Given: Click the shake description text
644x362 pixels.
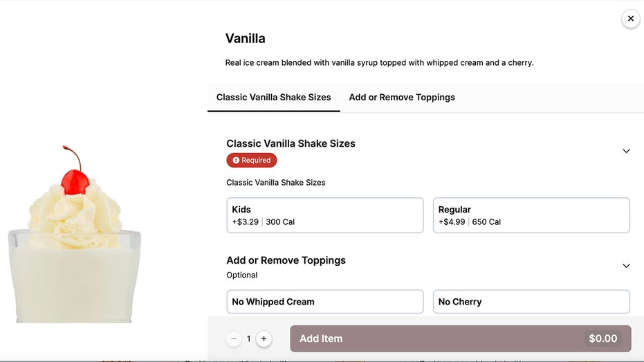Looking at the screenshot, I should coord(379,63).
